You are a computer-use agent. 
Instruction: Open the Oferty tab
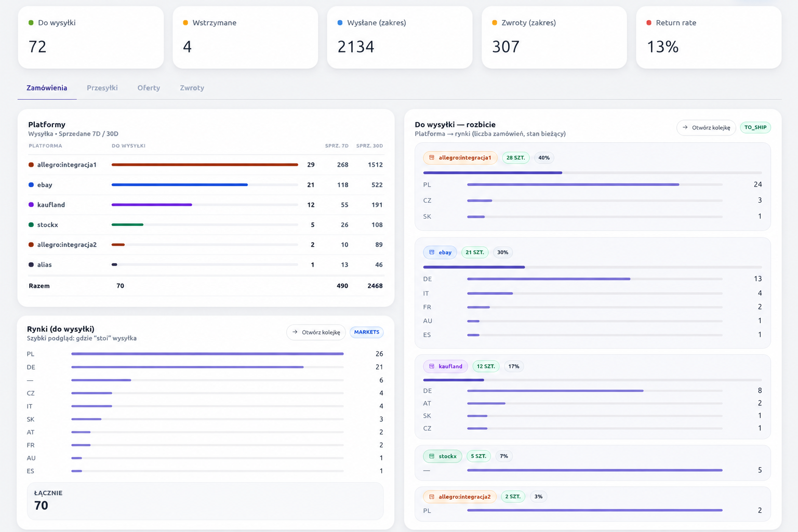pos(149,88)
